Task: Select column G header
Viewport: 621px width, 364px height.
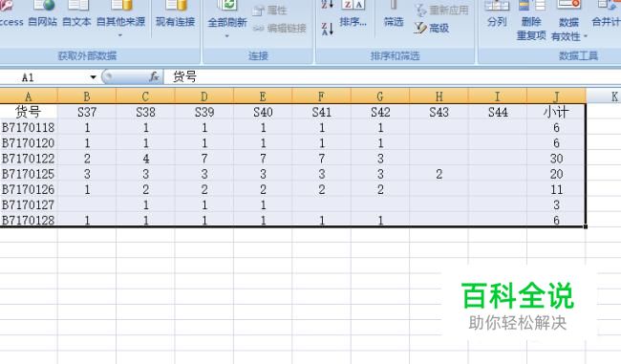Action: click(x=380, y=96)
